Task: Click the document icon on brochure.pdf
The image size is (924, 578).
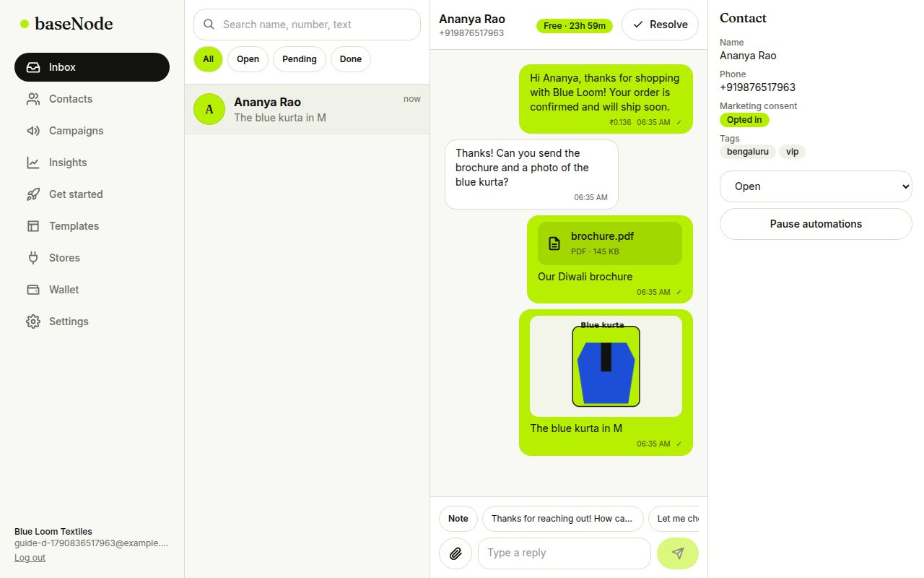Action: click(x=554, y=243)
